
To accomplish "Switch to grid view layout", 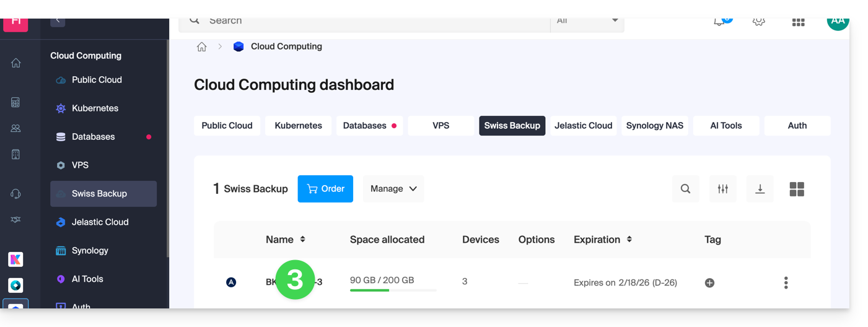I will pyautogui.click(x=797, y=189).
